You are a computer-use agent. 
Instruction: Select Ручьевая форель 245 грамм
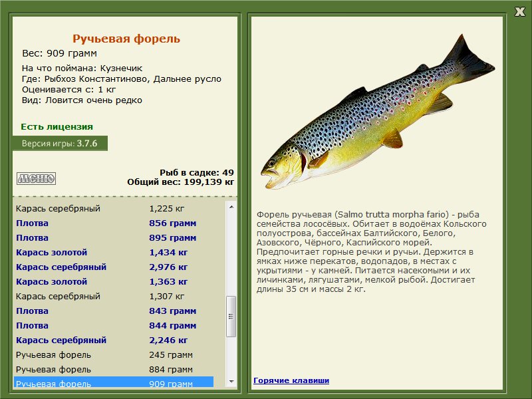[113, 355]
